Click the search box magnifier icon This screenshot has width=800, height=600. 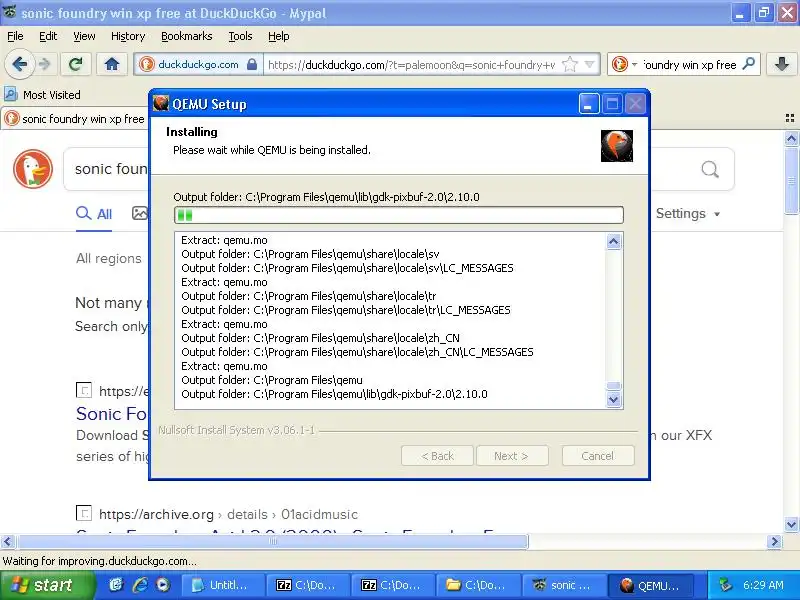click(748, 64)
